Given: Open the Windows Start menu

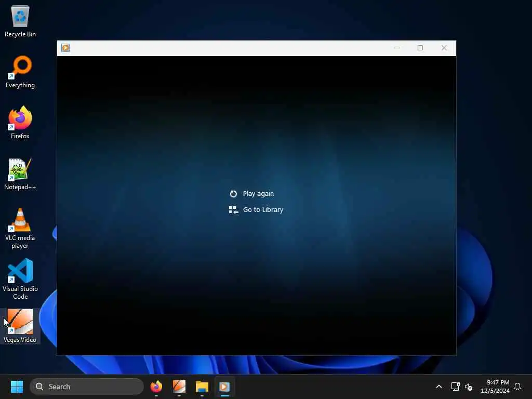Looking at the screenshot, I should click(17, 387).
